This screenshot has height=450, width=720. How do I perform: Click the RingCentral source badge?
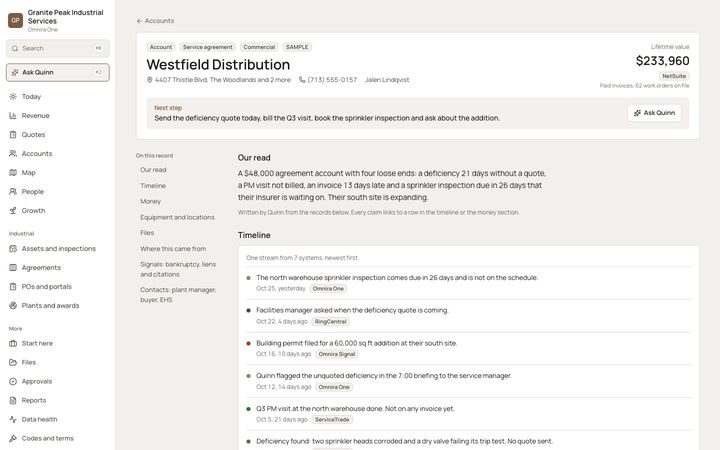pos(331,321)
